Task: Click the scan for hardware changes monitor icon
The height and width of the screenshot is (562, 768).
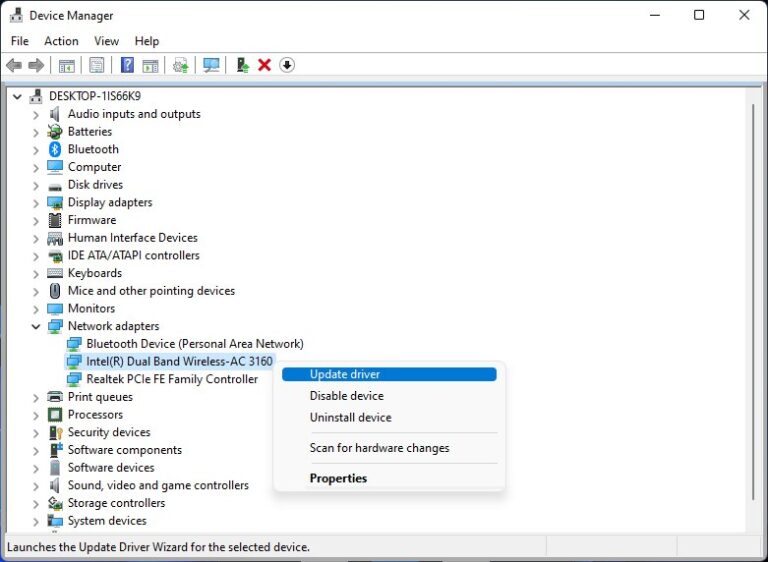Action: (211, 65)
